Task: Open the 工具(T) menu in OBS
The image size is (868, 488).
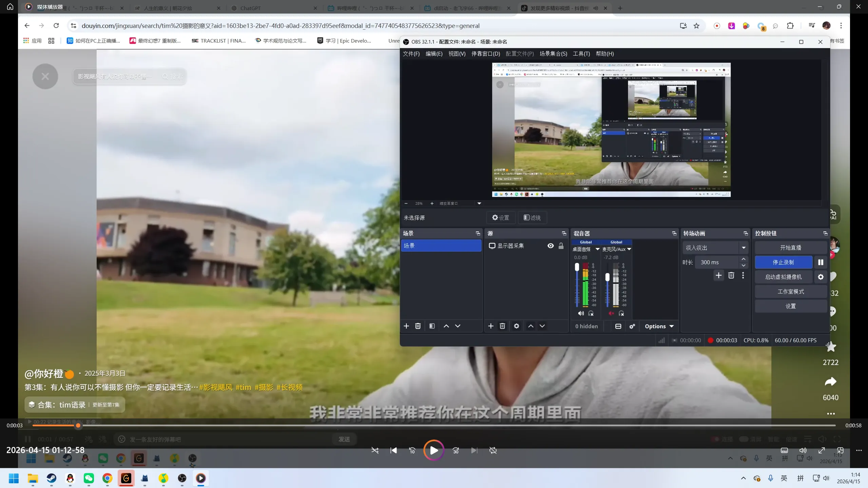Action: pos(581,54)
